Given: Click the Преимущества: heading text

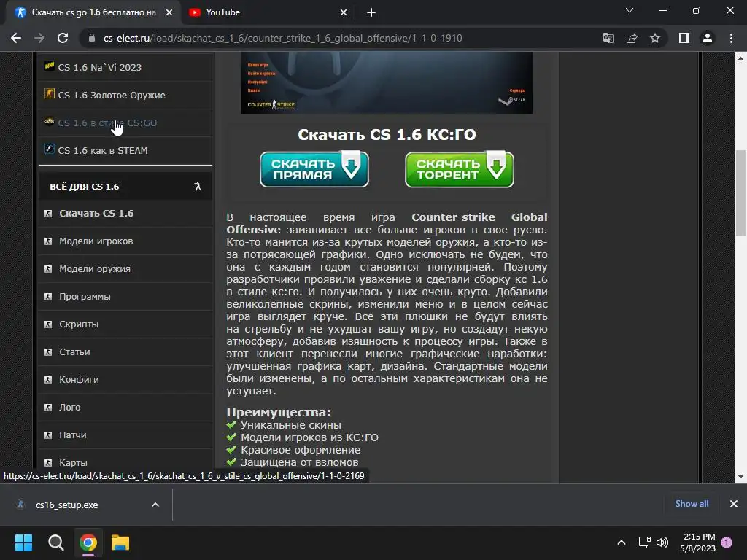Looking at the screenshot, I should click(x=278, y=412).
